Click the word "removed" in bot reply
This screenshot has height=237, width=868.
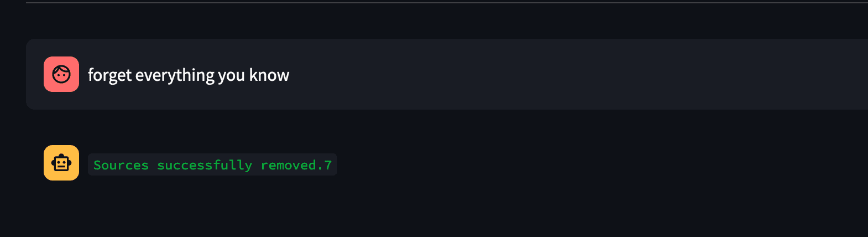pos(288,165)
